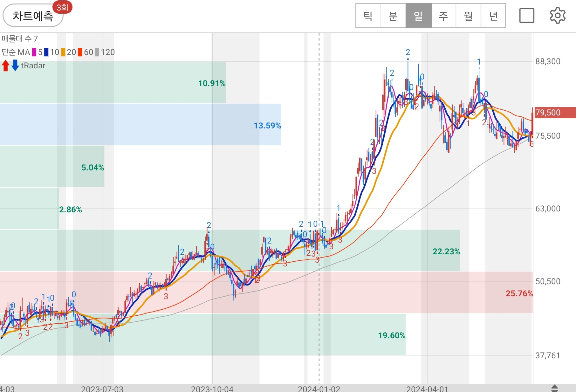
Task: Select the tRadar indicator label
Action: (33, 65)
